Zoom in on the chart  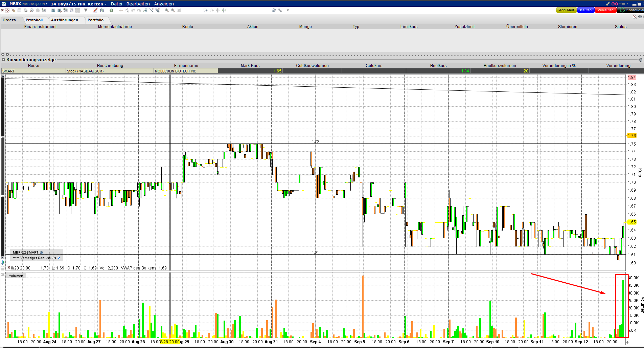pos(167,10)
